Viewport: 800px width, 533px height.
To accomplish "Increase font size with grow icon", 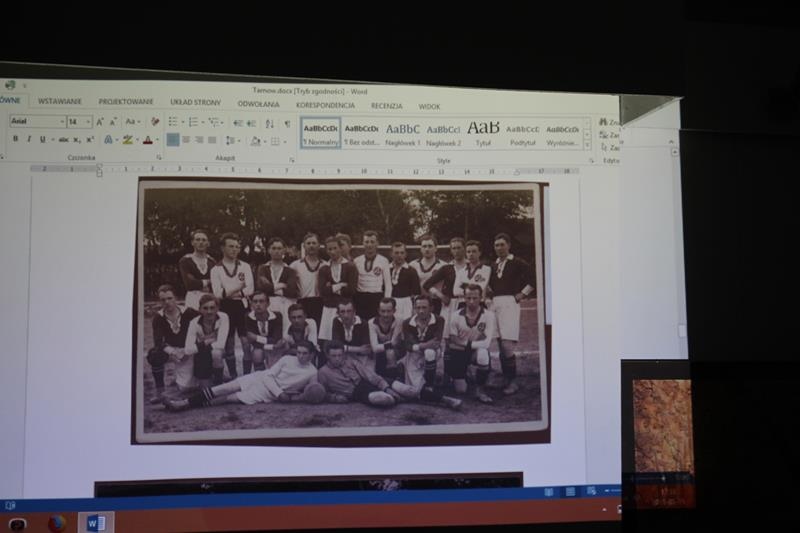I will pos(100,122).
